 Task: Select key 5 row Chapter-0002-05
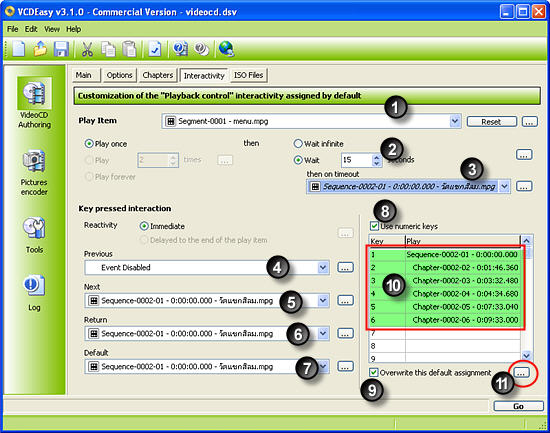[445, 307]
